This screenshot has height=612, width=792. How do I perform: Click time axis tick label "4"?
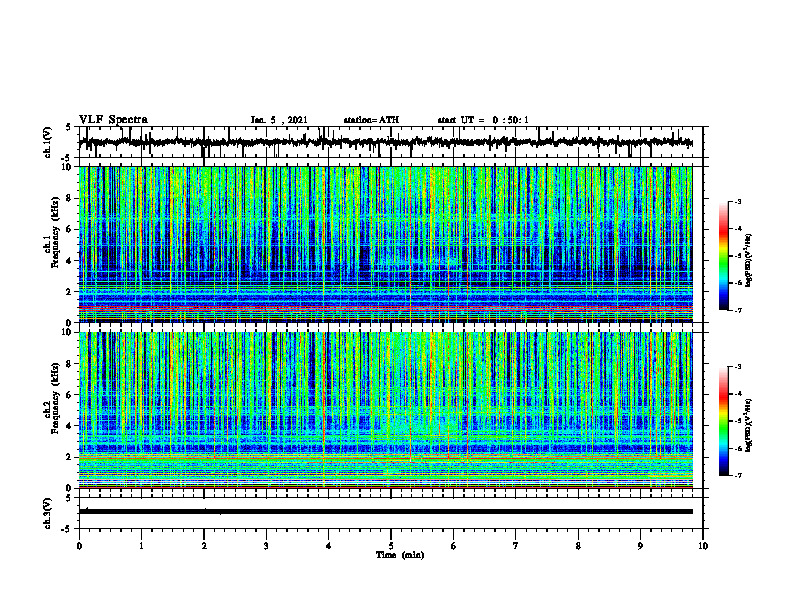[329, 546]
